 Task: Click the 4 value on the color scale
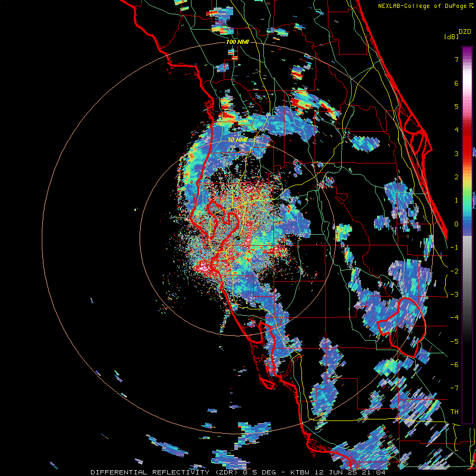pyautogui.click(x=456, y=130)
